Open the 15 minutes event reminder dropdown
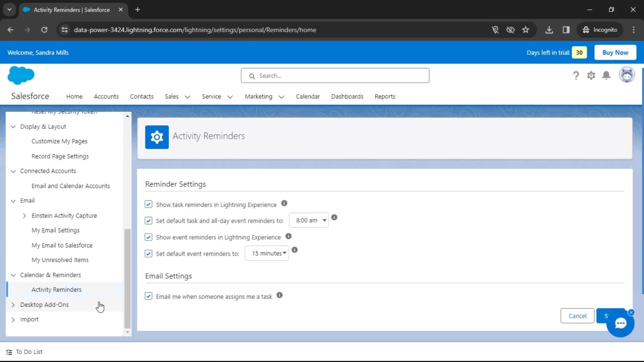 (x=267, y=253)
